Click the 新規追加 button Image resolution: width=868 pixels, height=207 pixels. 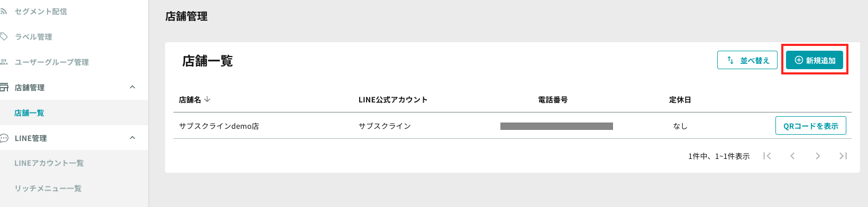point(815,60)
